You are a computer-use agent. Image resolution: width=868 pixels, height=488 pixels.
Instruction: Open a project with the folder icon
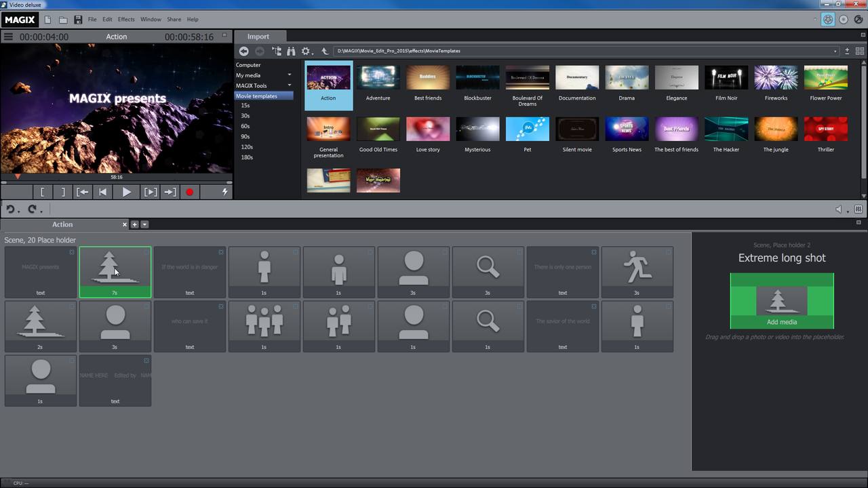tap(63, 20)
